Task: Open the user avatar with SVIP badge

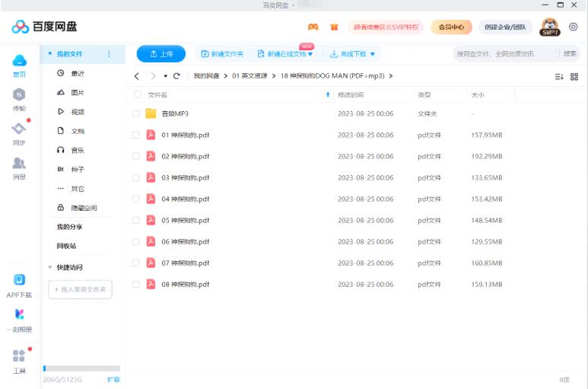Action: coord(550,27)
